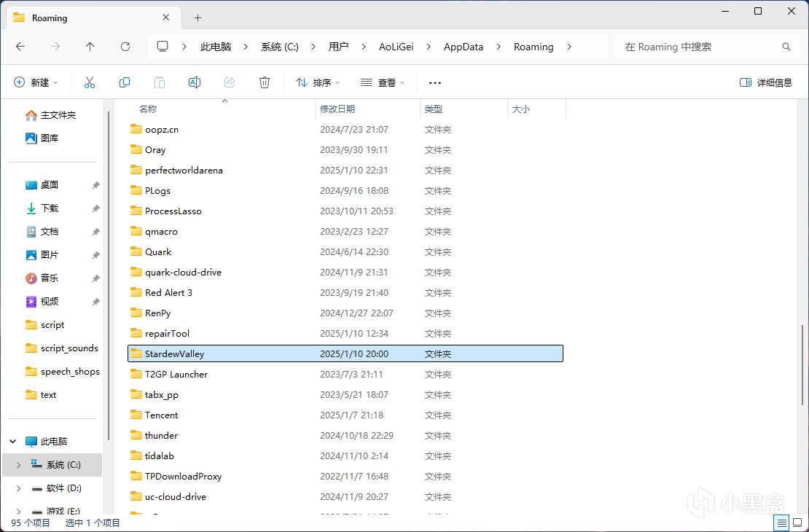
Task: Expand chevron after 此电脑 in address bar
Action: (246, 47)
